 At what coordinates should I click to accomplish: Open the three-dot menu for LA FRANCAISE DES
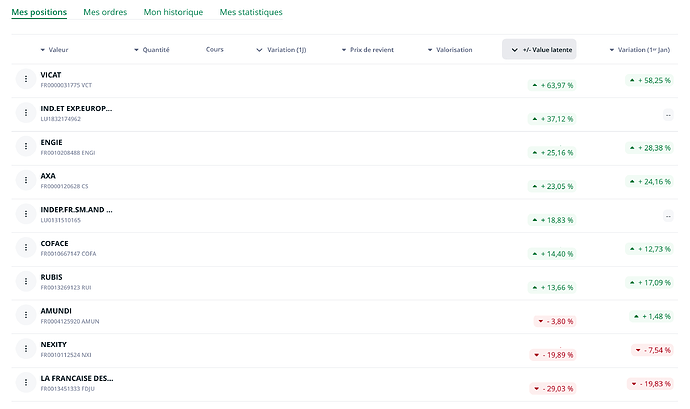pyautogui.click(x=26, y=383)
